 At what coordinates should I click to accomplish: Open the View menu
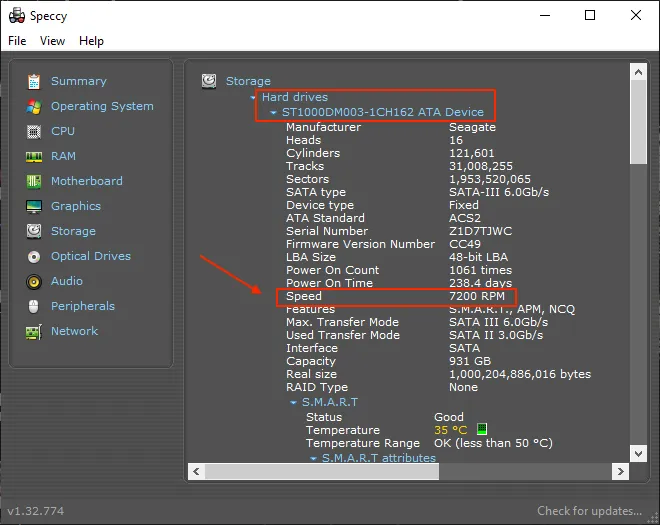(52, 41)
